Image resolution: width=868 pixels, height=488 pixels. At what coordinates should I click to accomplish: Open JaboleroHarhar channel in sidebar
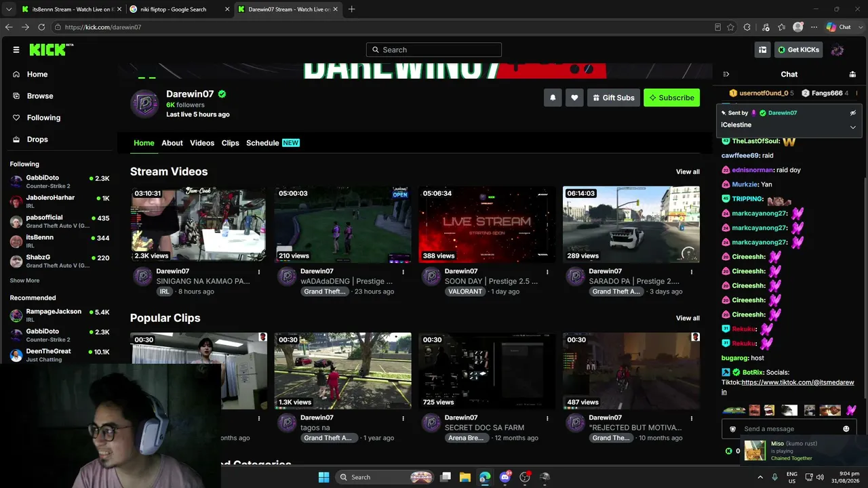tap(59, 201)
